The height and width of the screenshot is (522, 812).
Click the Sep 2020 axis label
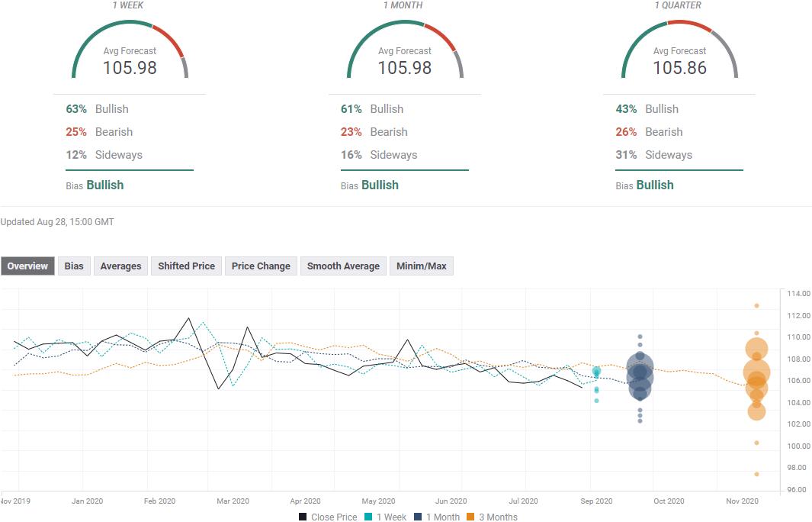(x=596, y=501)
